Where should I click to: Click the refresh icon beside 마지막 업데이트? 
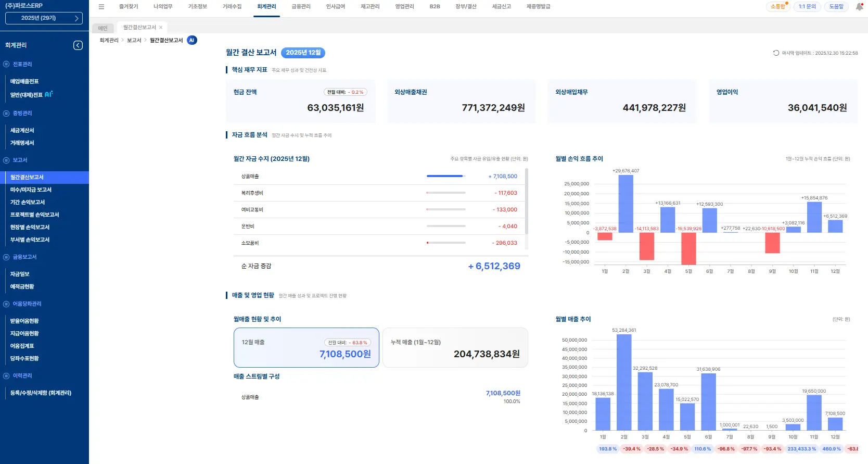776,53
